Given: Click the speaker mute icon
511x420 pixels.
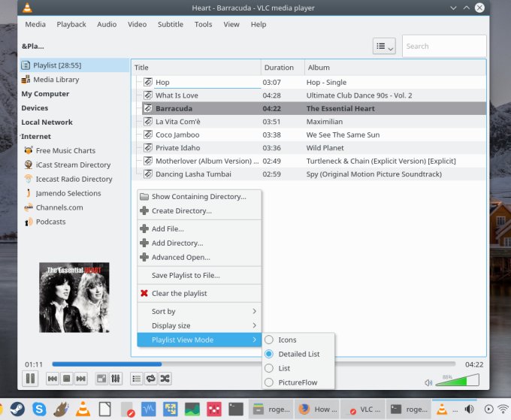Looking at the screenshot, I should click(x=428, y=382).
